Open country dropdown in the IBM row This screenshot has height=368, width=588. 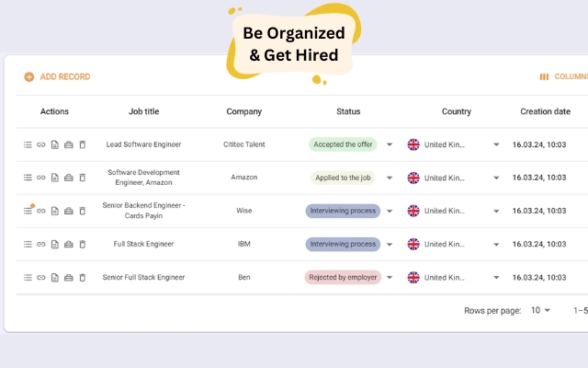coord(496,245)
